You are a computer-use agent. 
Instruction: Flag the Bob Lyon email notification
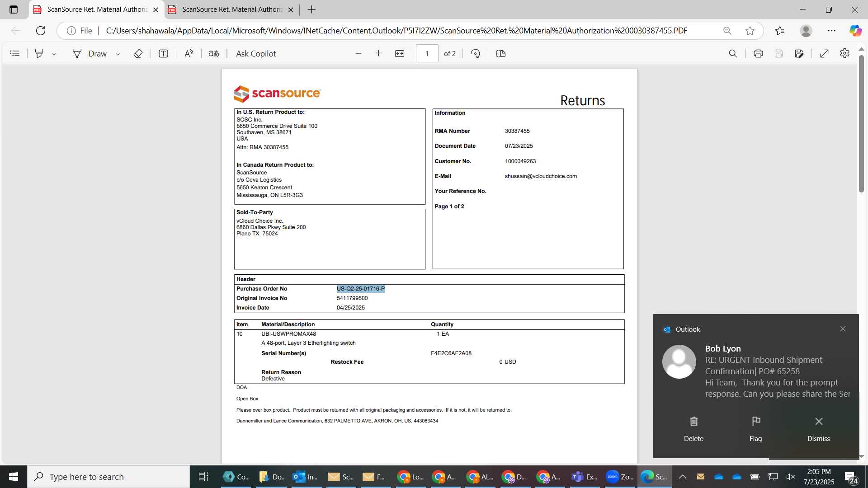point(756,429)
